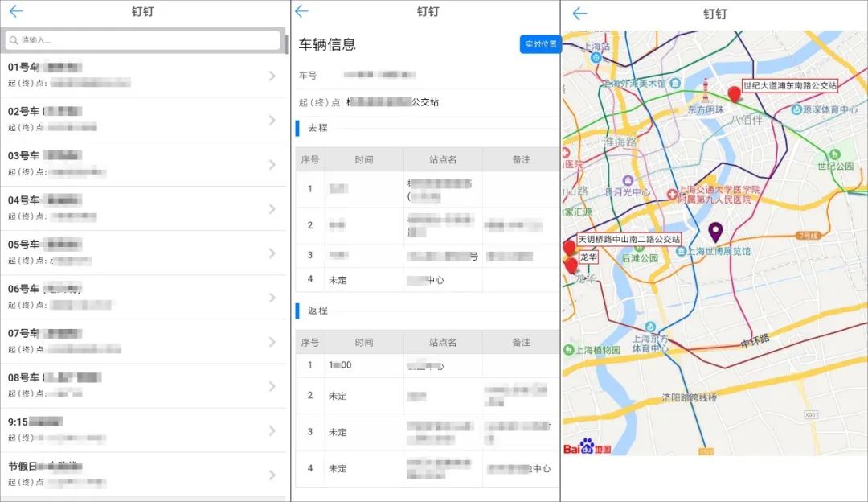Viewport: 868px width, 502px height.
Task: Click the 济阳路跨线桥 map label
Action: click(x=690, y=398)
